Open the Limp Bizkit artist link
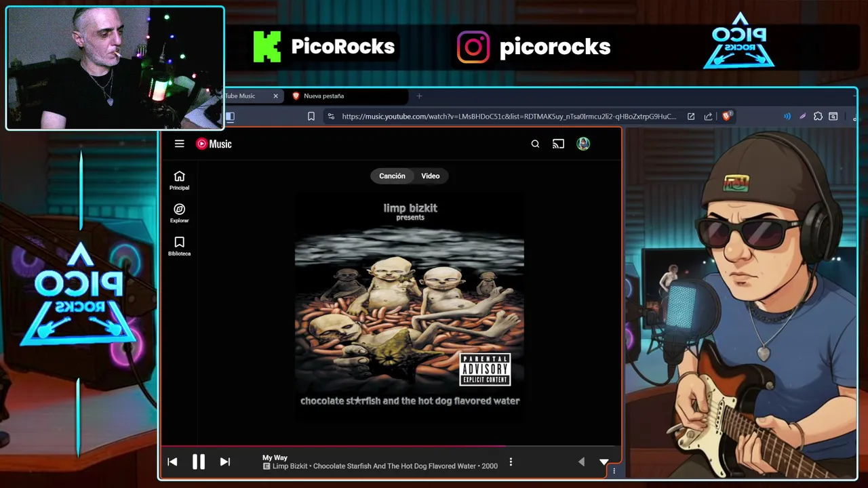 click(x=290, y=466)
